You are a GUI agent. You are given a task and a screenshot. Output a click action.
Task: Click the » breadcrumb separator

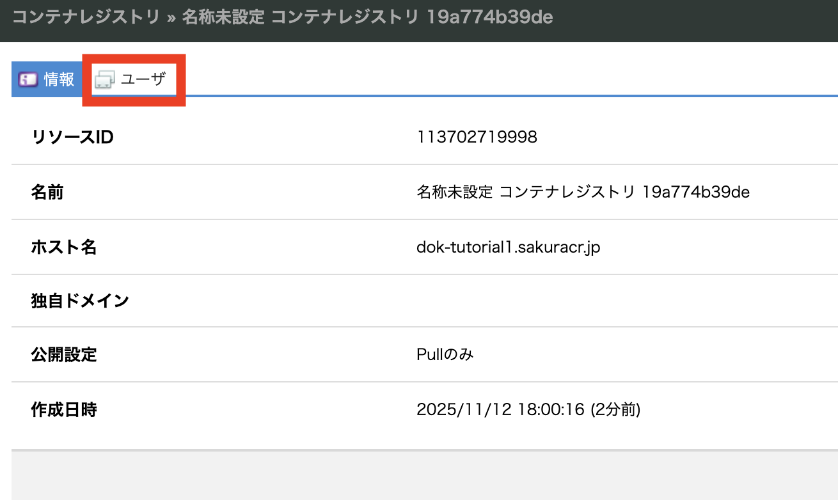click(x=171, y=18)
